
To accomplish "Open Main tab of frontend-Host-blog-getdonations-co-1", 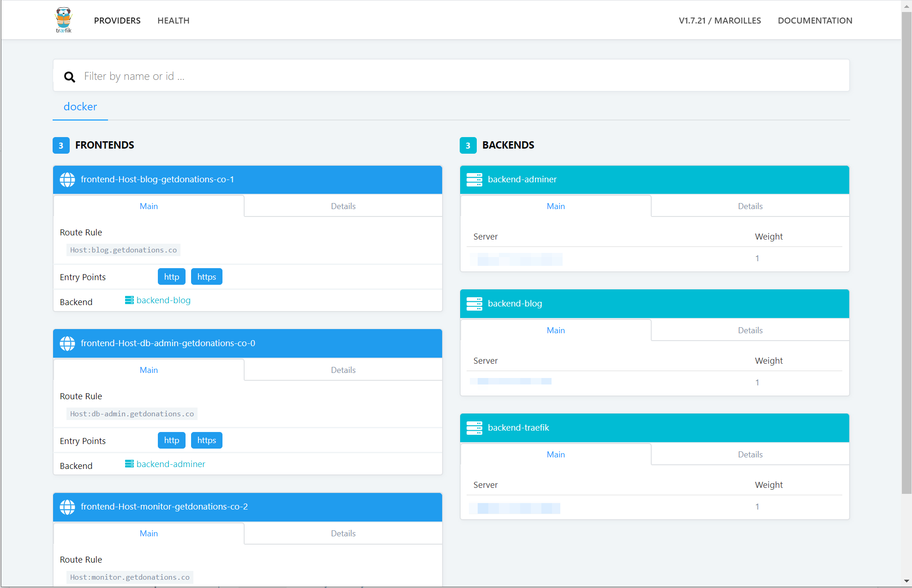I will coord(149,206).
